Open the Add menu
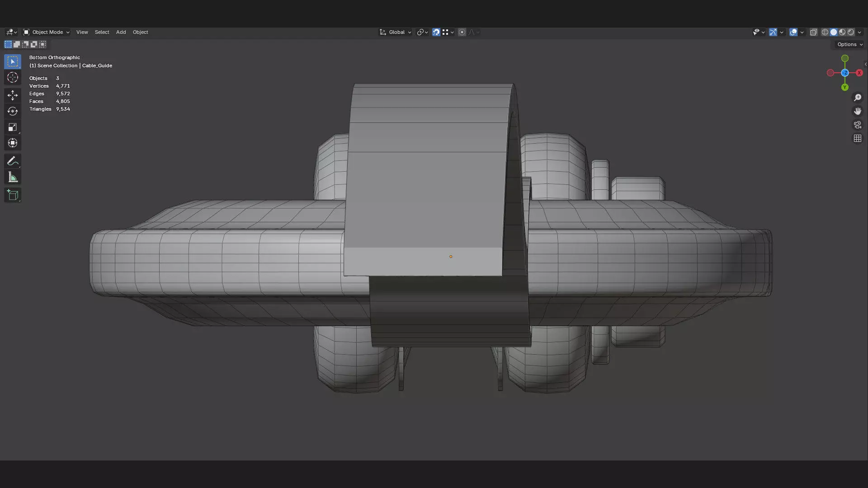 (121, 32)
